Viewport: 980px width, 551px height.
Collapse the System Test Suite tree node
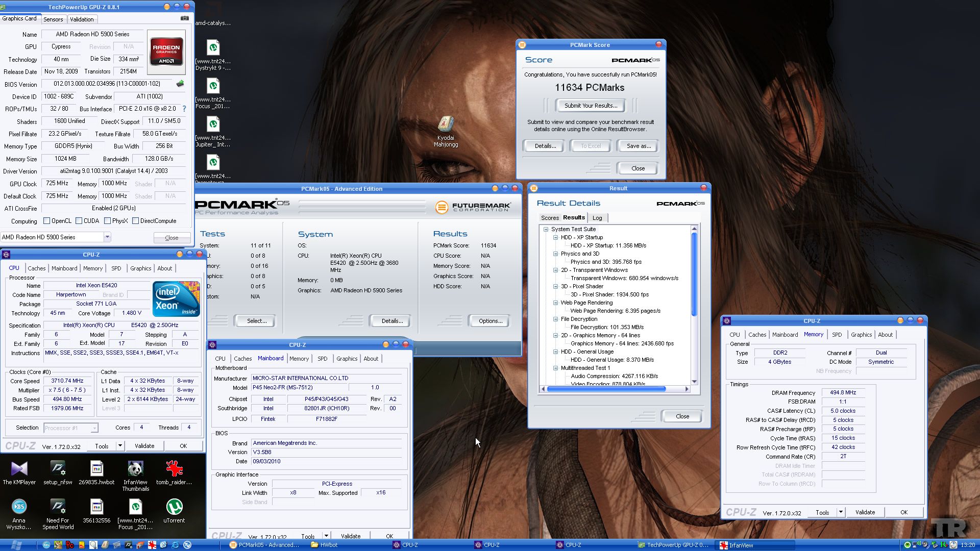click(x=546, y=229)
